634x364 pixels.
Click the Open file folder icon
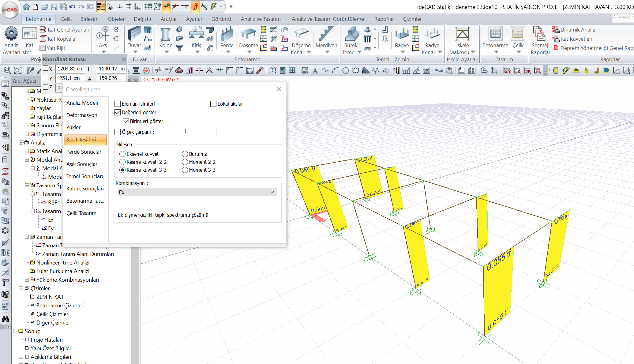(45, 6)
